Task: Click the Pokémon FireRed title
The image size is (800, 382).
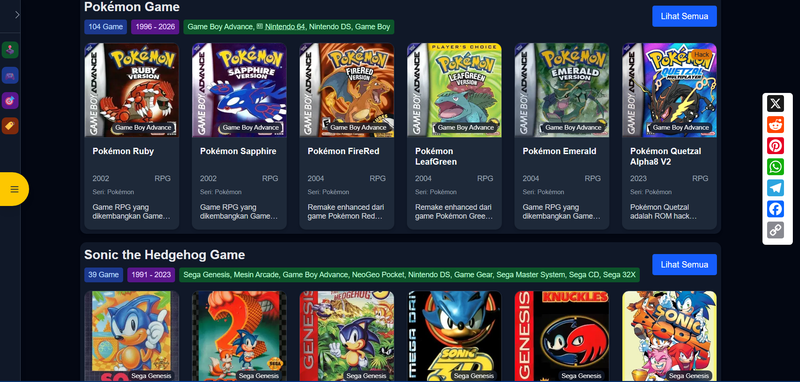Action: [x=343, y=151]
